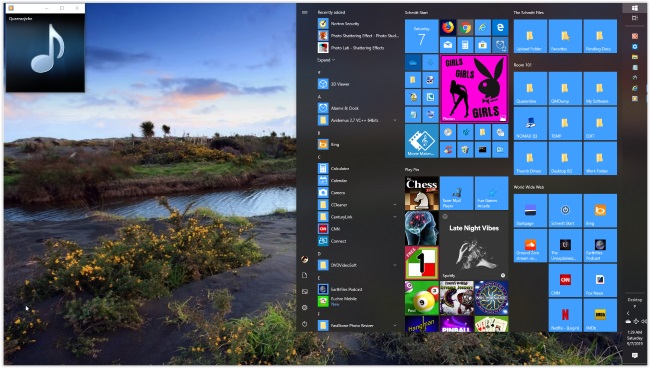Screen dimensions: 650x368
Task: Open the TEMP folder tile
Action: pyautogui.click(x=565, y=123)
